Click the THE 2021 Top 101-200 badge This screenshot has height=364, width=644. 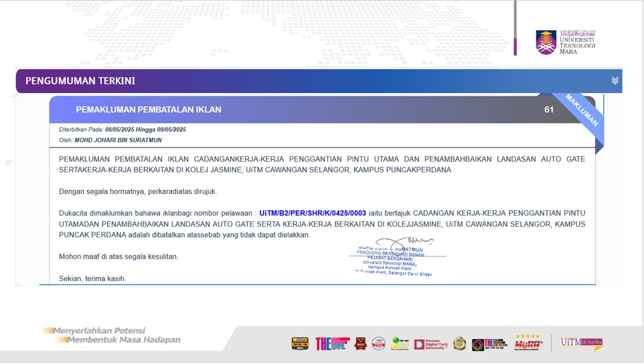click(x=490, y=344)
